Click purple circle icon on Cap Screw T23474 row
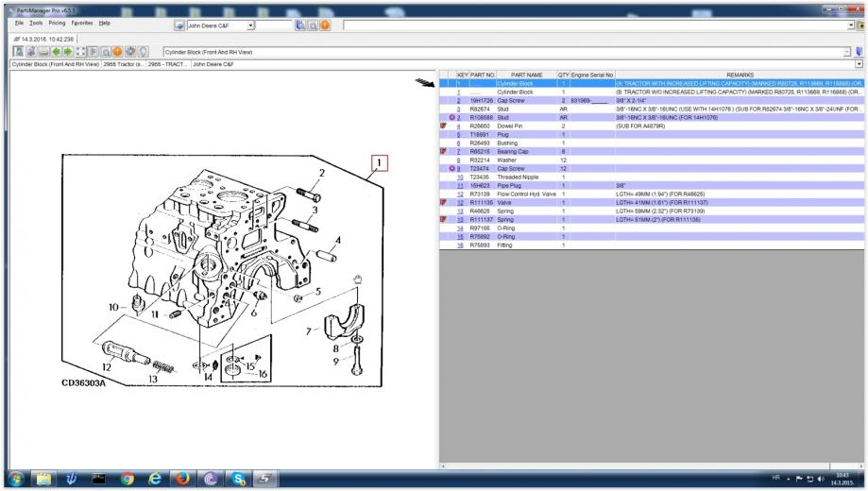The width and height of the screenshot is (868, 491). pos(451,169)
